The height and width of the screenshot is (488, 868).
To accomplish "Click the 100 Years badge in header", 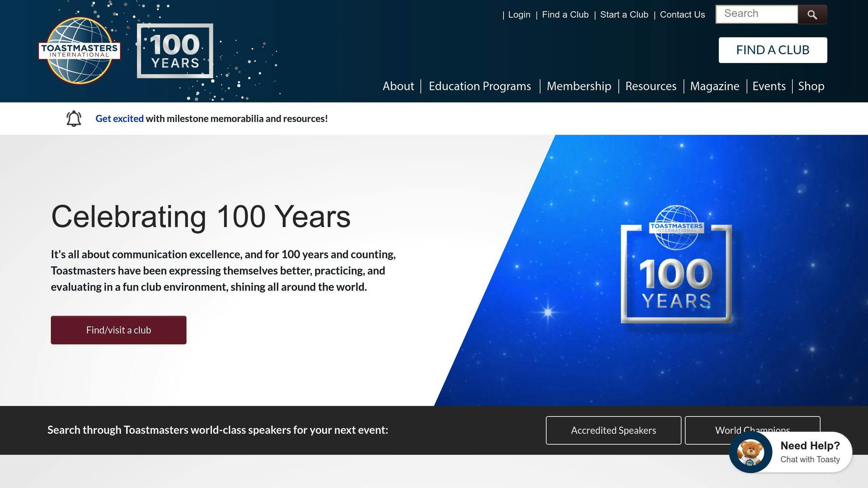I will [x=175, y=51].
